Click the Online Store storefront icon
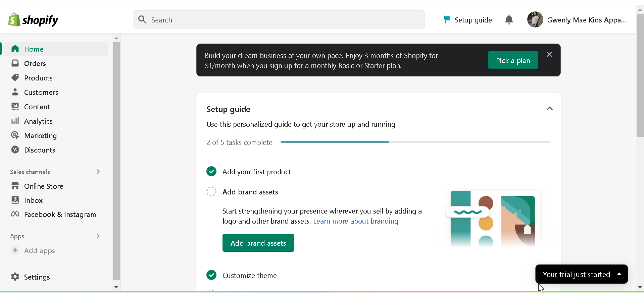 [15, 186]
